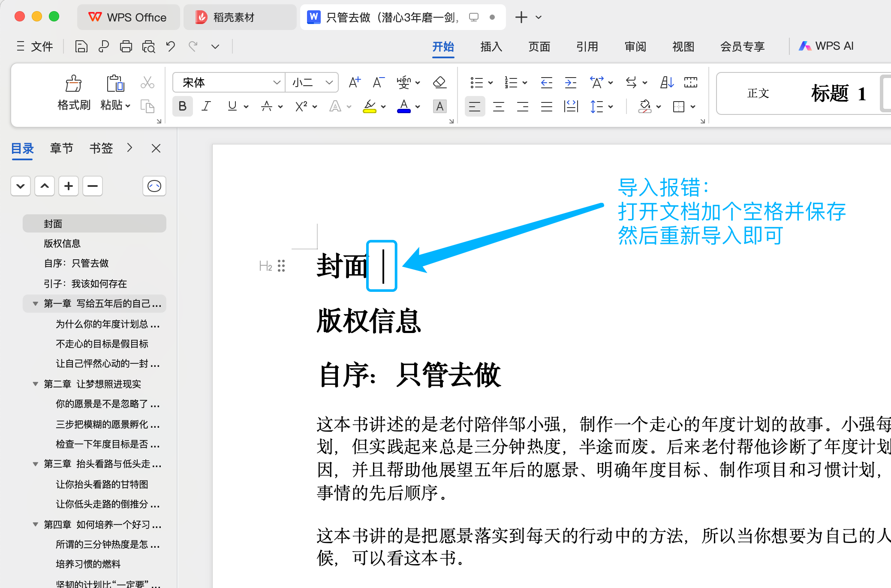The image size is (891, 588).
Task: Open the font name dropdown 宋体
Action: (x=277, y=82)
